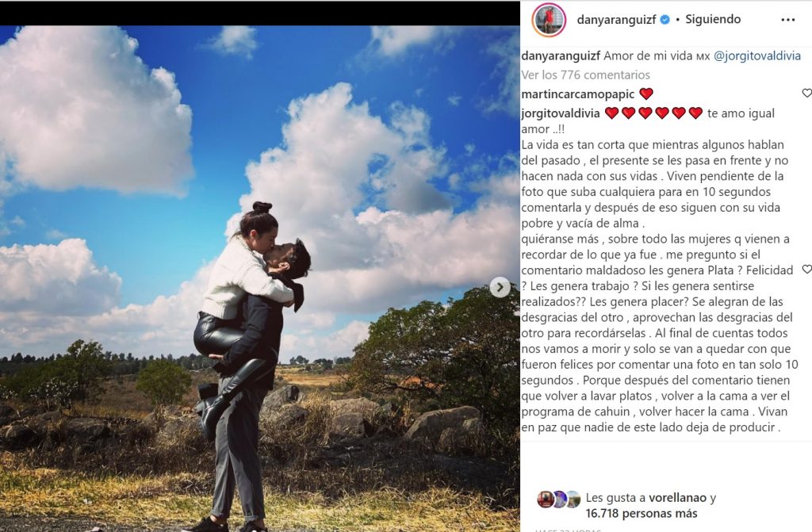The width and height of the screenshot is (812, 532).
Task: Click the first liker avatar beside Les gusta
Action: (x=545, y=499)
